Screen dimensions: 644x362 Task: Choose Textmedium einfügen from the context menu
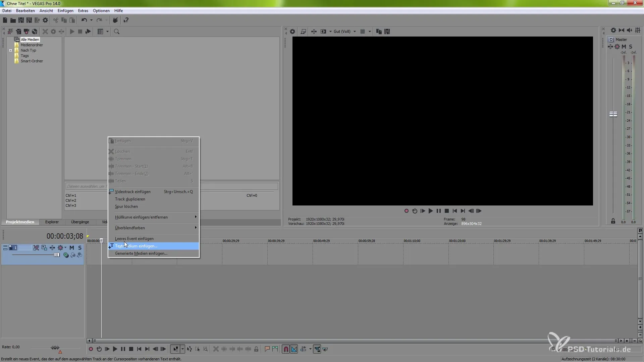[x=154, y=246]
